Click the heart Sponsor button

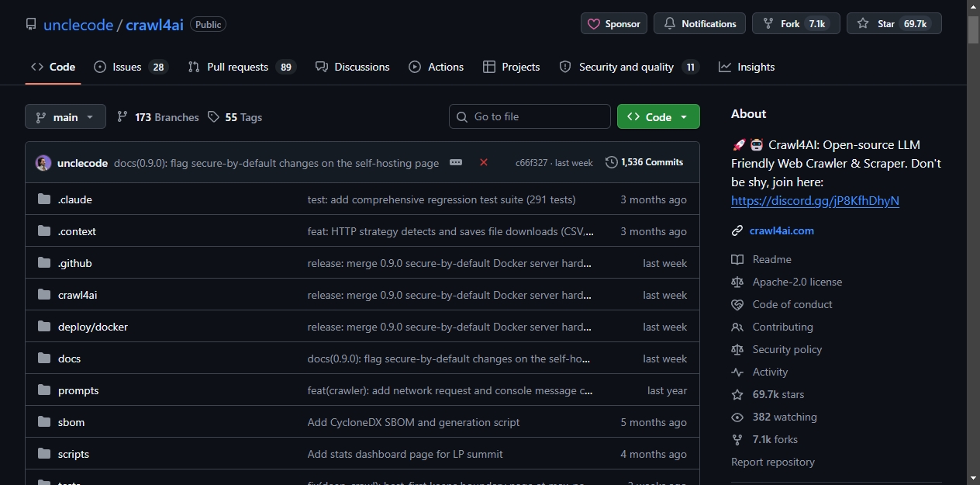point(614,24)
